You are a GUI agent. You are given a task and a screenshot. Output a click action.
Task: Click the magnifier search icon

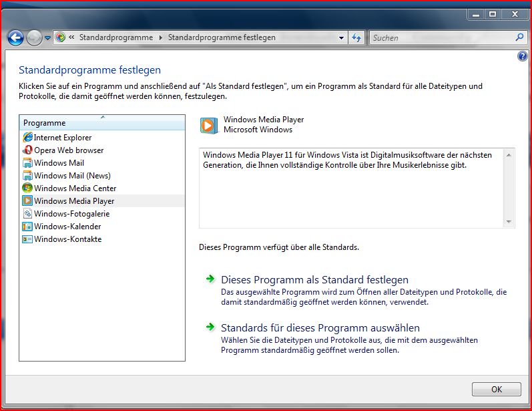point(519,37)
